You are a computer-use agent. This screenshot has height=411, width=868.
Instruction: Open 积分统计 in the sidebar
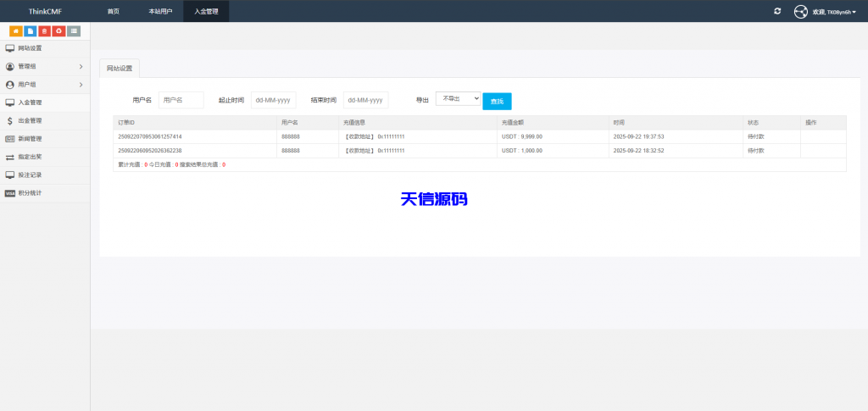click(x=30, y=192)
